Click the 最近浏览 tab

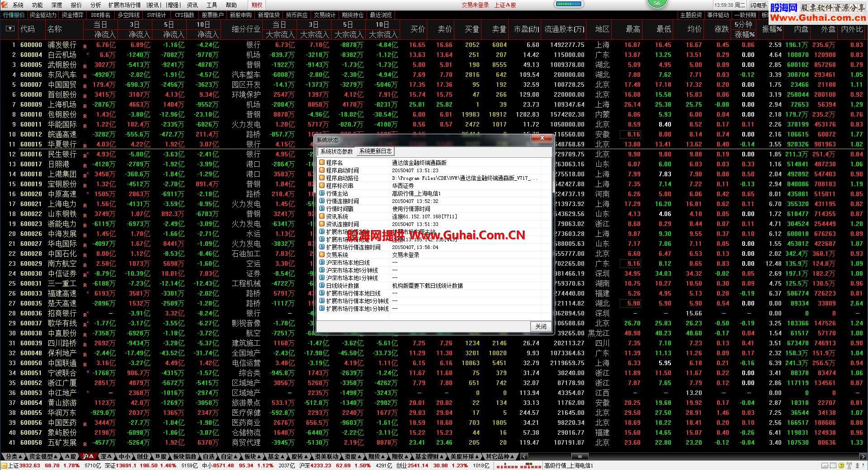tap(381, 15)
